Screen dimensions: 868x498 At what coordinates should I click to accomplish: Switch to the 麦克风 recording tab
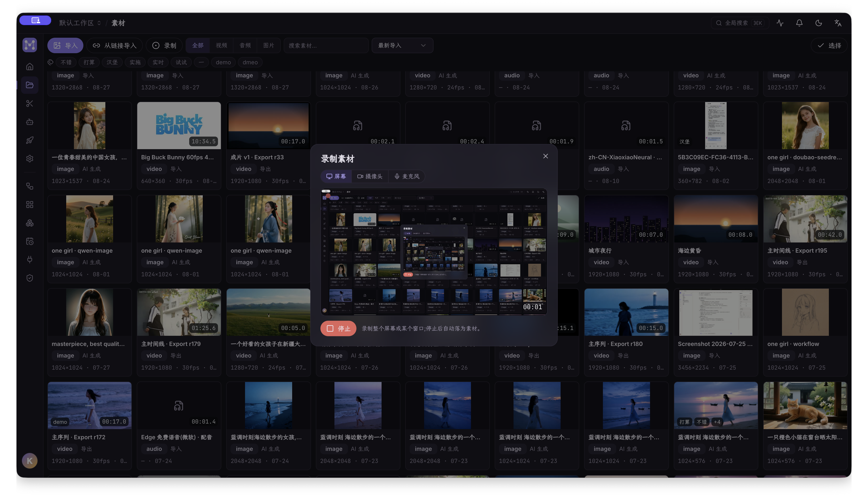pyautogui.click(x=406, y=176)
